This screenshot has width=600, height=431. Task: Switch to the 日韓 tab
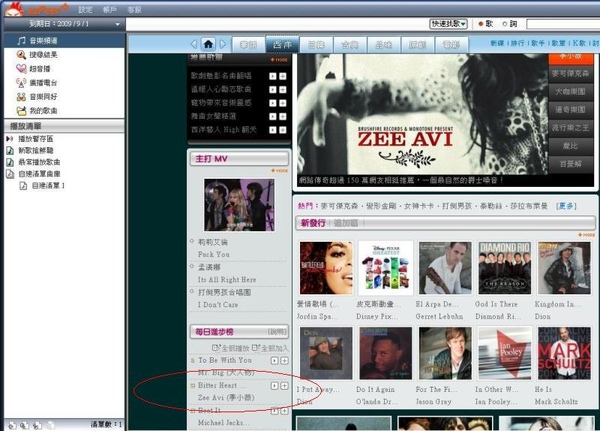(x=316, y=45)
